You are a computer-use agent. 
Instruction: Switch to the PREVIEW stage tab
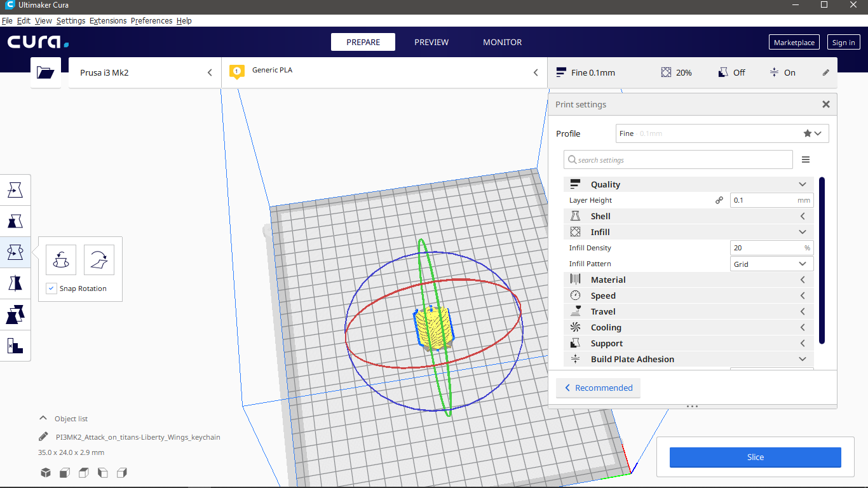[x=431, y=42]
